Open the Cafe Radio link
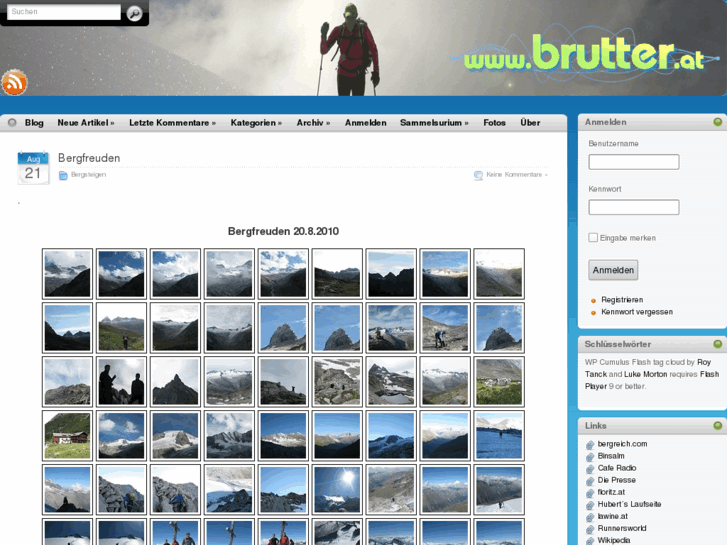The width and height of the screenshot is (727, 545). point(617,468)
